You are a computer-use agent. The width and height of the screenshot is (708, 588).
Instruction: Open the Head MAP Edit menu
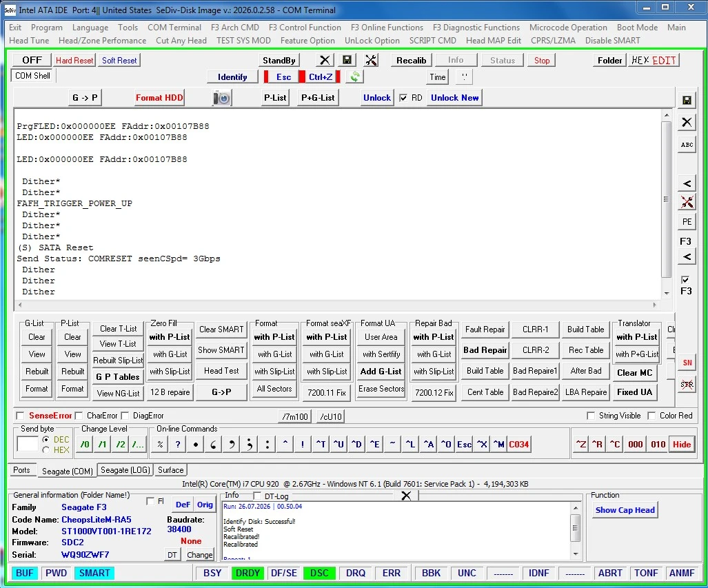pos(493,41)
